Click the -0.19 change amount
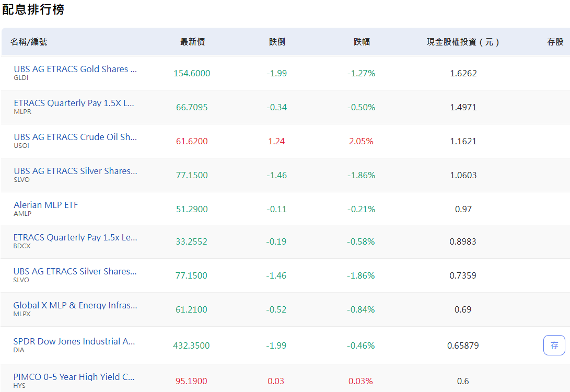 pyautogui.click(x=276, y=242)
